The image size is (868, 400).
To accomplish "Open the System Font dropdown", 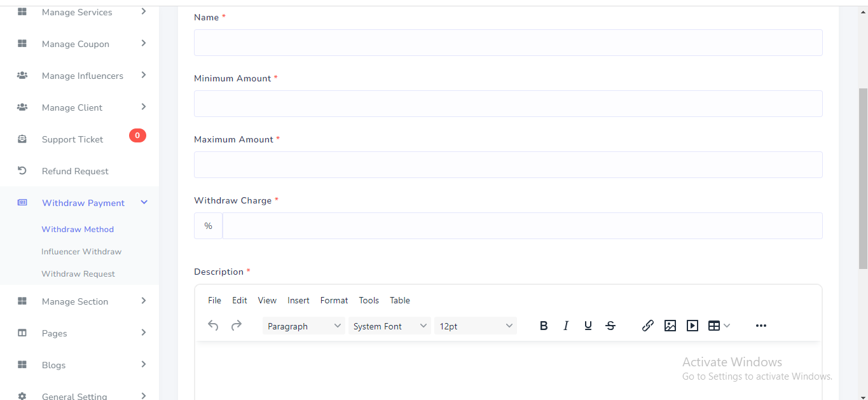I will [390, 326].
